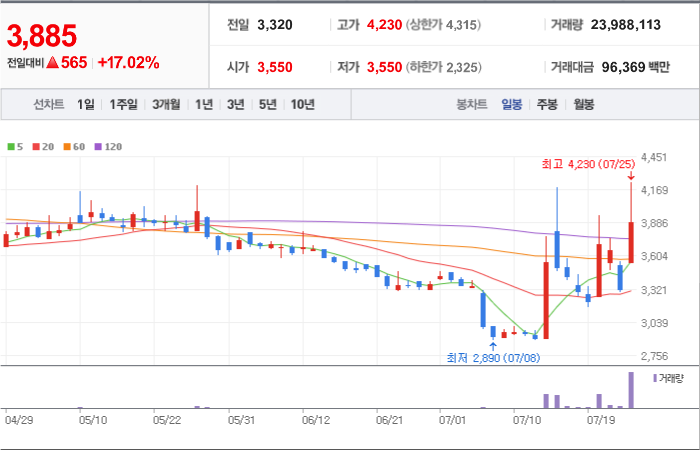Click the 하한가 2,325 text
700x450 pixels.
(443, 67)
